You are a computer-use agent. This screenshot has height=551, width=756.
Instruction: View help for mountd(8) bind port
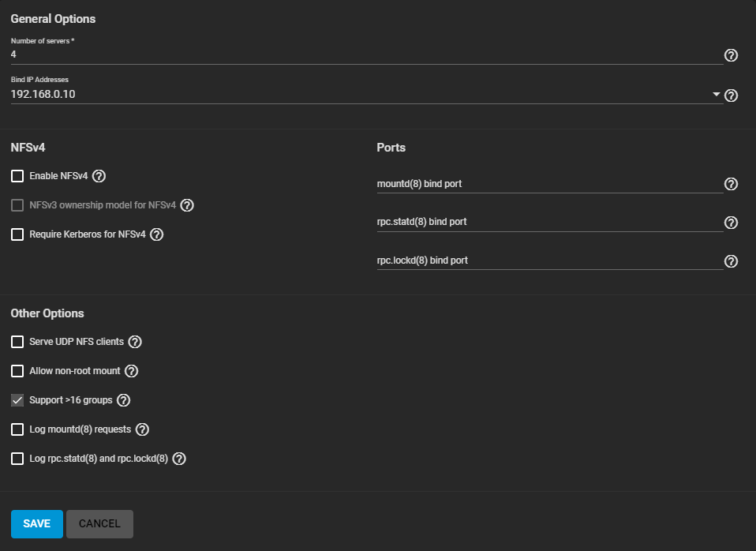pos(731,184)
